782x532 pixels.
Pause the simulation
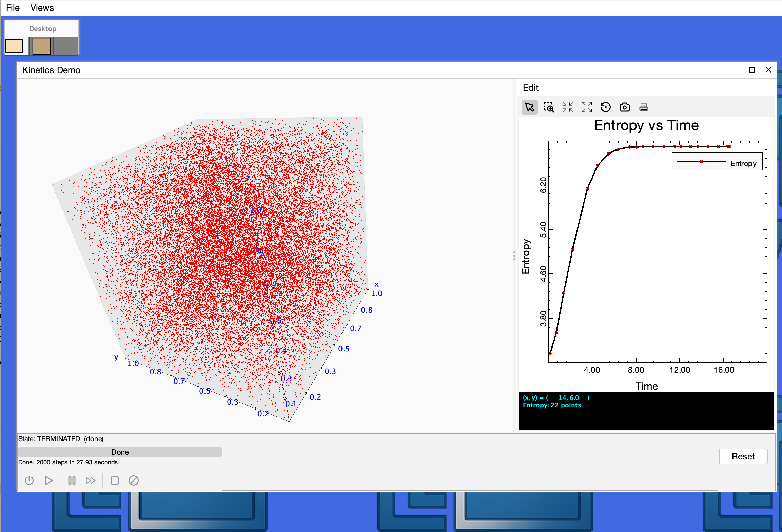pyautogui.click(x=72, y=480)
